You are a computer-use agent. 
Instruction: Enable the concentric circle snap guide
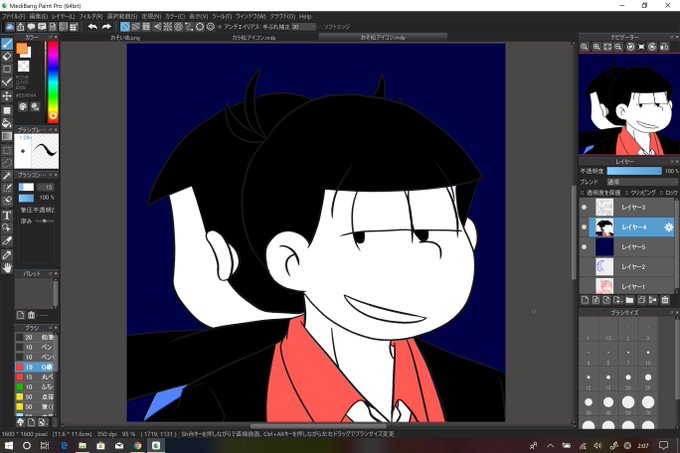(x=178, y=27)
